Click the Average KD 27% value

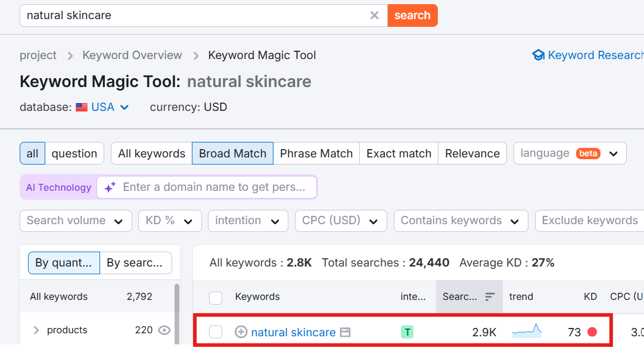(543, 263)
